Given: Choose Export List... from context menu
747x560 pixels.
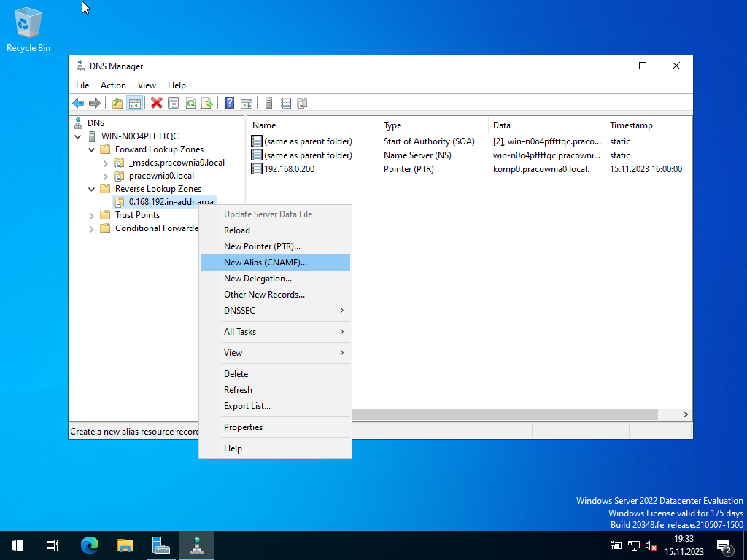Looking at the screenshot, I should pyautogui.click(x=275, y=406).
